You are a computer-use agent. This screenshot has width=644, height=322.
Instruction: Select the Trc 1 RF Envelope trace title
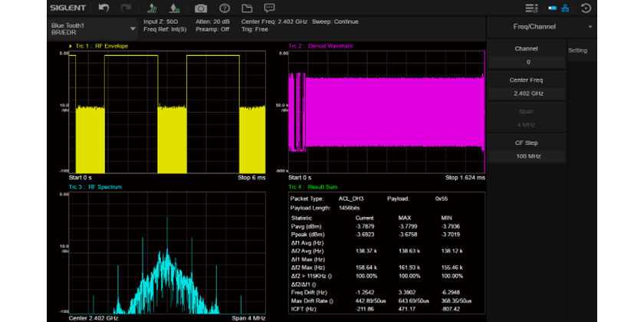tap(101, 46)
